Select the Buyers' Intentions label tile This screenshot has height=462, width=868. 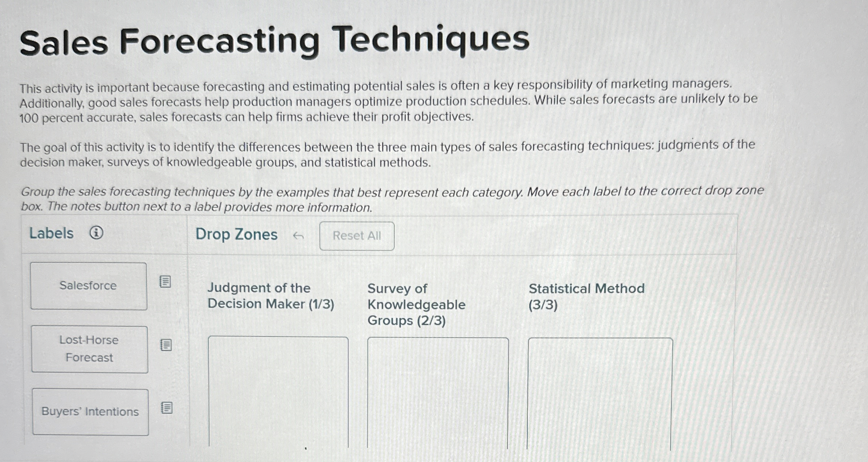[89, 412]
